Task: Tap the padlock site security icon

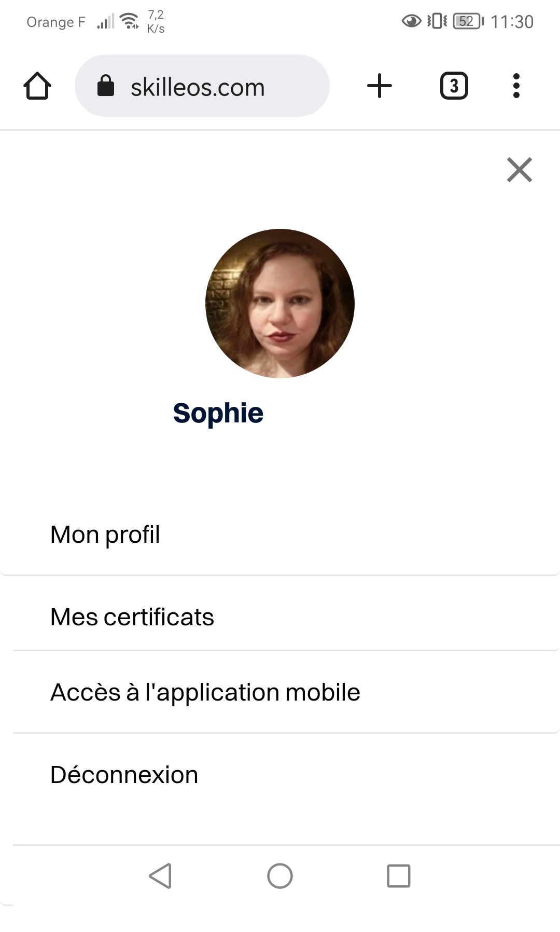Action: point(106,86)
